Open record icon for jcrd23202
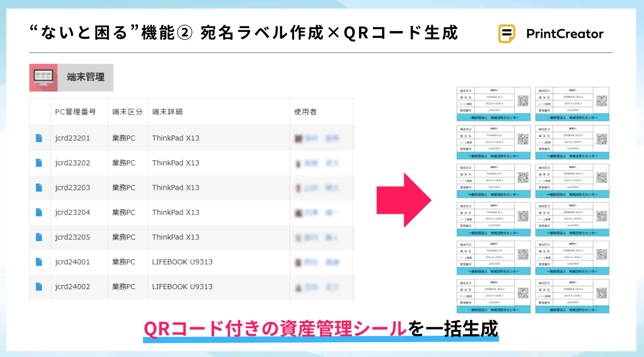Viewport: 644px width, 357px height. [39, 163]
